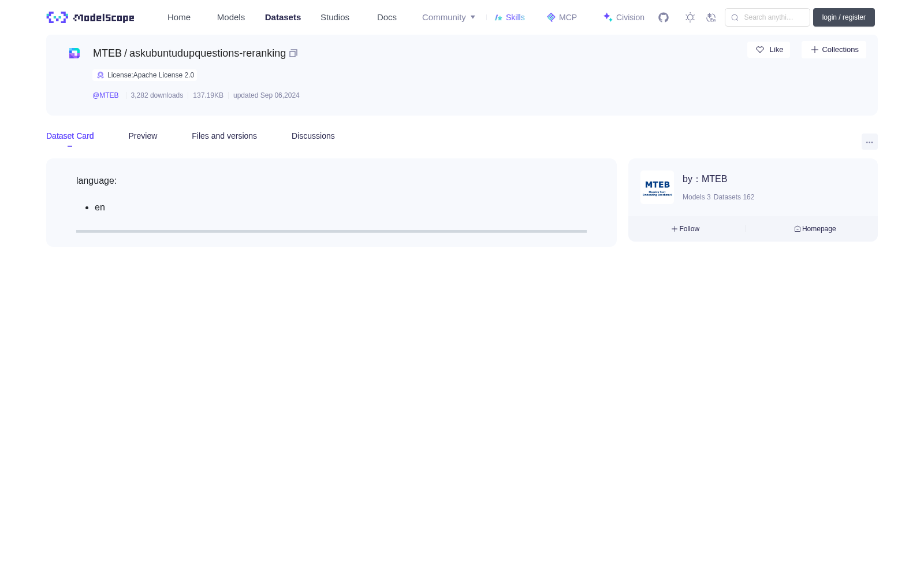Screen dimensions: 924x578
Task: Click the 'en' language list item
Action: pyautogui.click(x=100, y=208)
